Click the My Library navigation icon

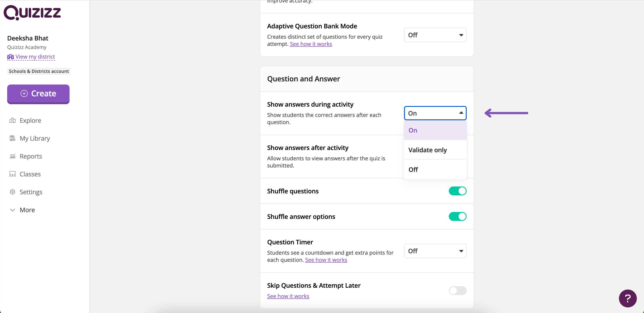click(x=12, y=138)
